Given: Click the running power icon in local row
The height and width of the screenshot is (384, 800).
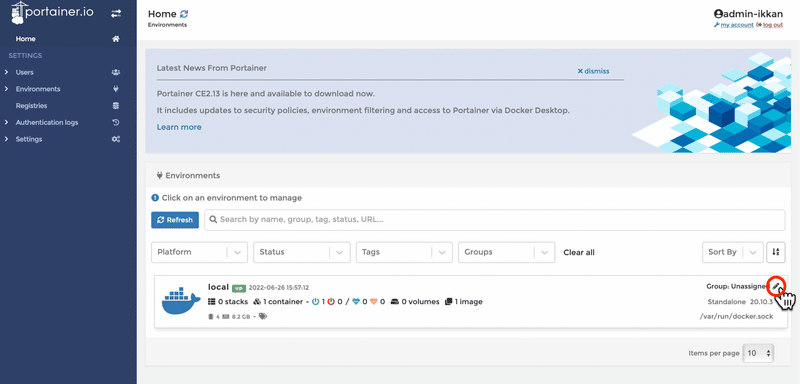Looking at the screenshot, I should pos(315,302).
